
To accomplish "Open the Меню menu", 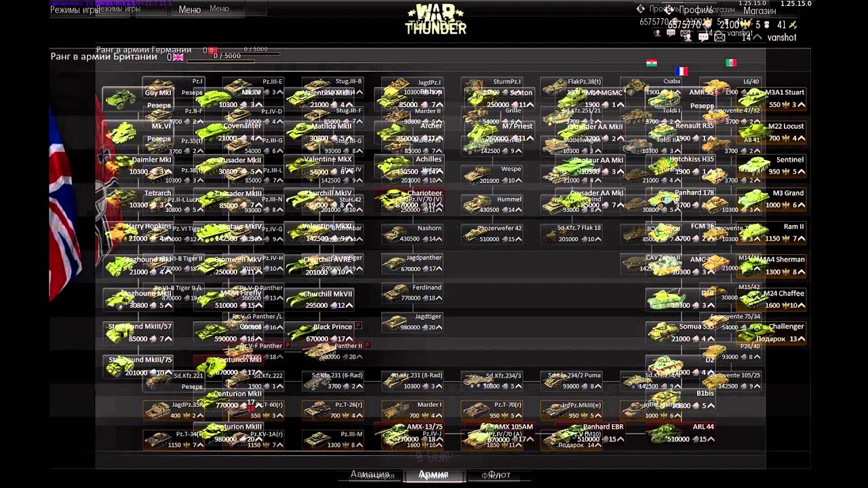I will [190, 9].
